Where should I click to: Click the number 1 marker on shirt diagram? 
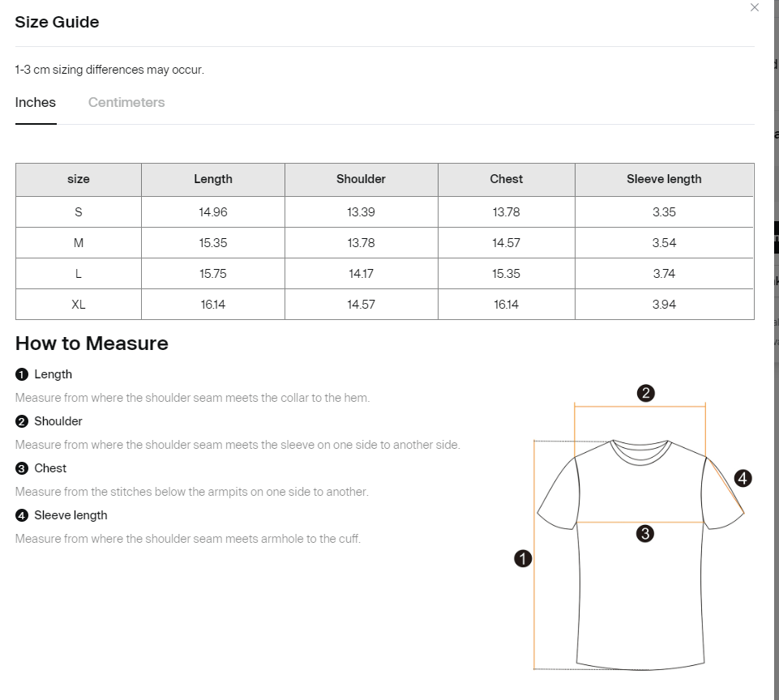click(x=523, y=558)
